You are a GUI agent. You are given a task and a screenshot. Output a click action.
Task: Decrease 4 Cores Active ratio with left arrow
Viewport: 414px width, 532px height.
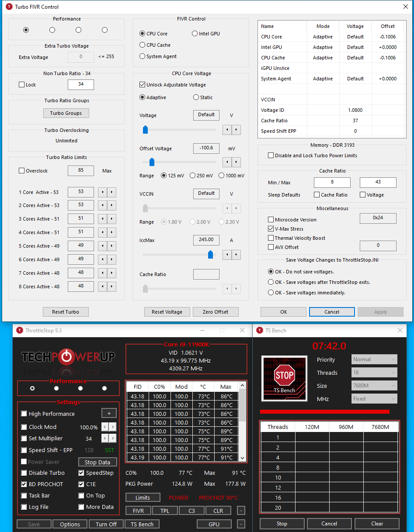(102, 232)
